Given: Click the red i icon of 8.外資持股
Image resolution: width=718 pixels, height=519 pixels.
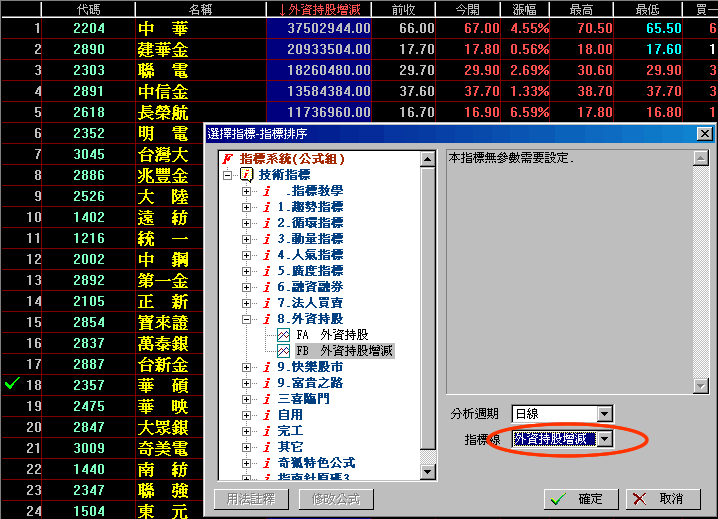Looking at the screenshot, I should pos(267,319).
